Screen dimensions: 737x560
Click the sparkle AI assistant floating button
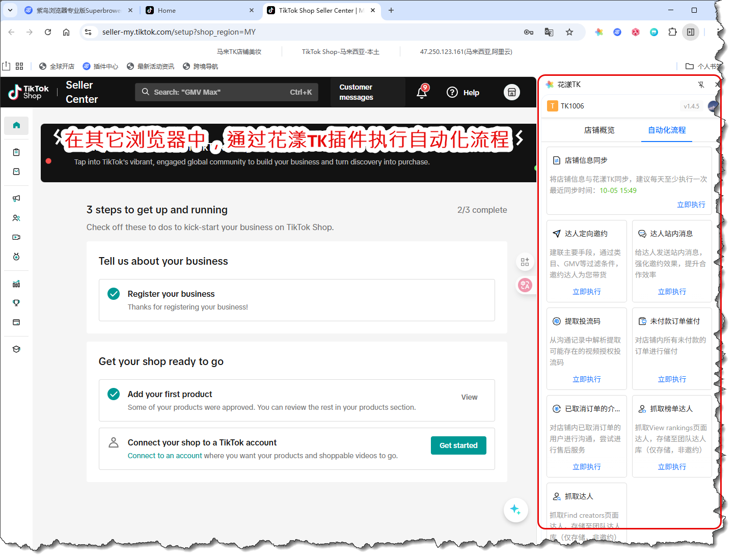515,510
